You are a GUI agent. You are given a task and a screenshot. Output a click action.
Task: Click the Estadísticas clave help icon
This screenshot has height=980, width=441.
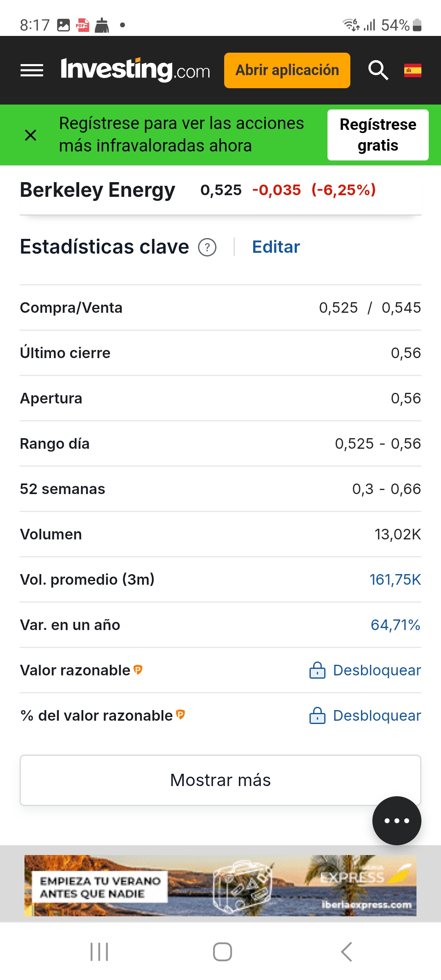coord(207,247)
